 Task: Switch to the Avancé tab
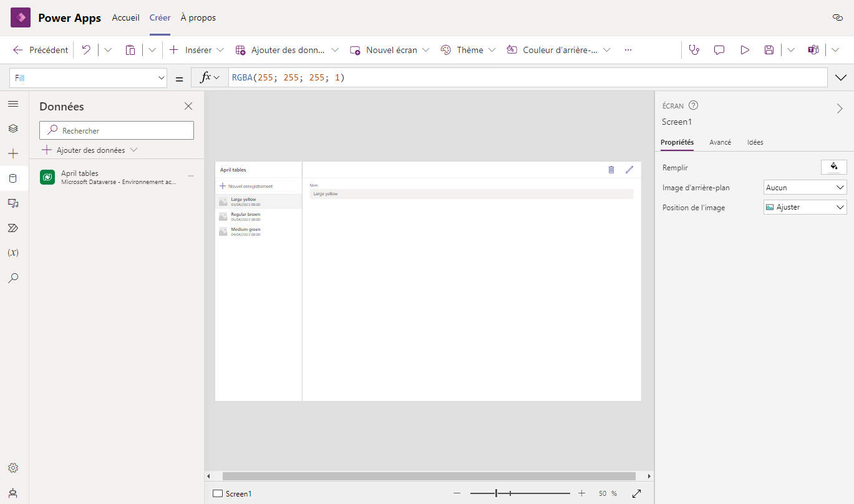[x=720, y=142]
